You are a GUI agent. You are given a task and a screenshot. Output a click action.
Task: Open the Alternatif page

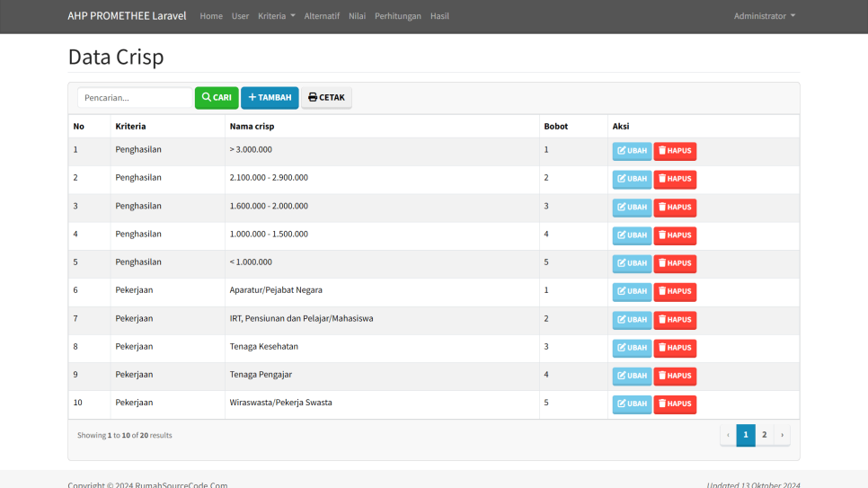coord(322,16)
